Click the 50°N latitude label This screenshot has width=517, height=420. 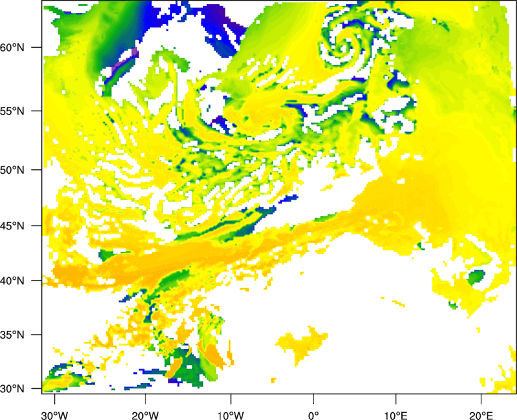(12, 170)
